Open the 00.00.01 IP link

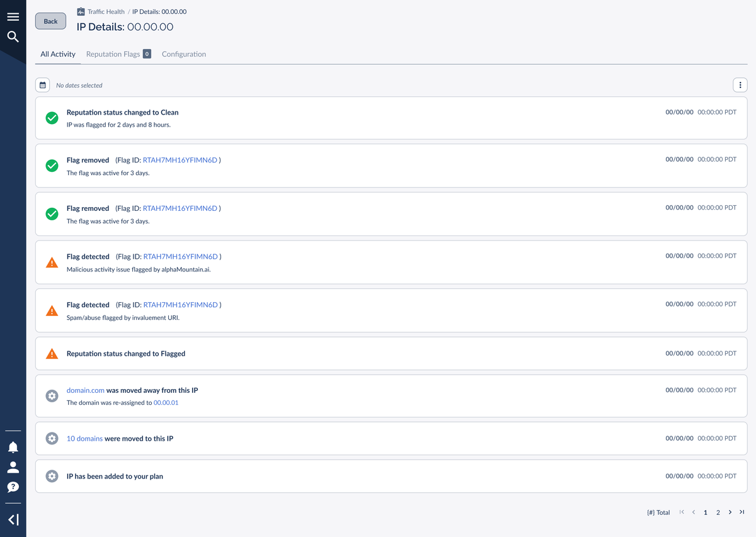pyautogui.click(x=166, y=403)
